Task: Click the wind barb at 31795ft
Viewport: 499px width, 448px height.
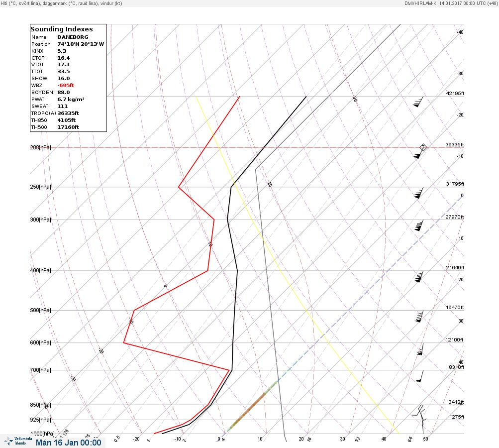Action: point(418,193)
